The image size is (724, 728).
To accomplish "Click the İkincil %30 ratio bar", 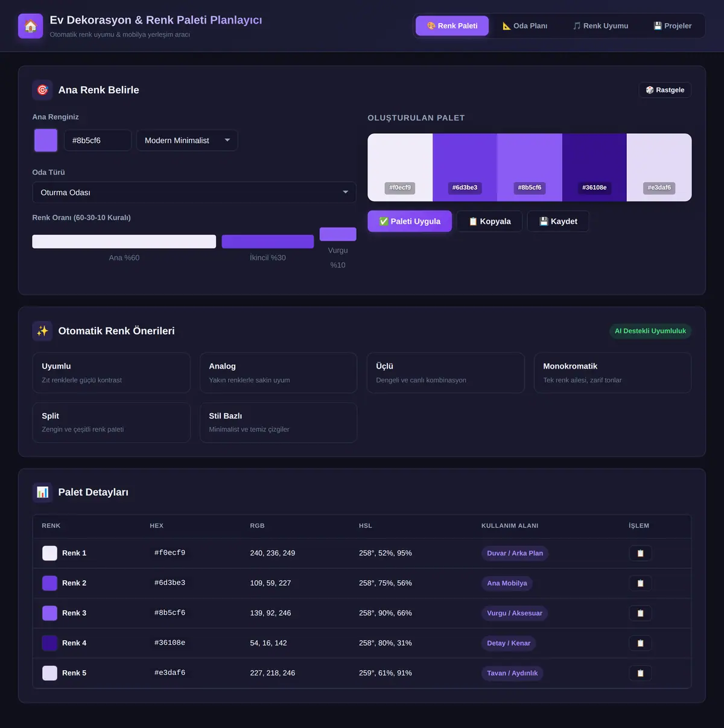I will [x=268, y=241].
